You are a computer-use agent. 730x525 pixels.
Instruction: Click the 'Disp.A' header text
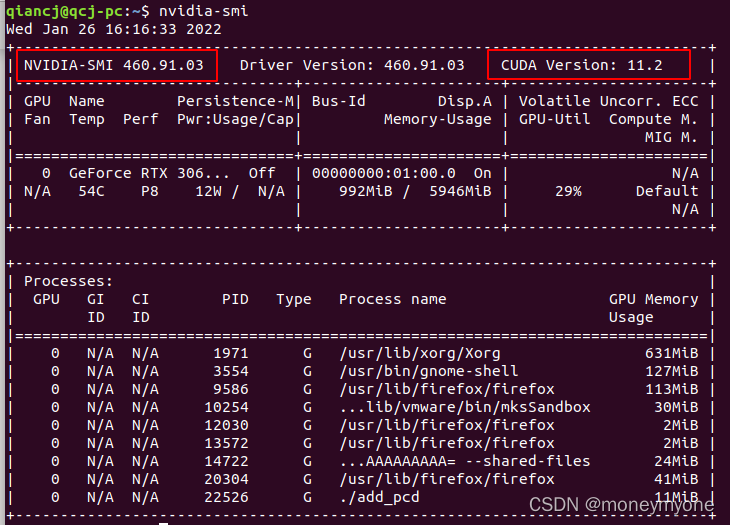(x=465, y=101)
